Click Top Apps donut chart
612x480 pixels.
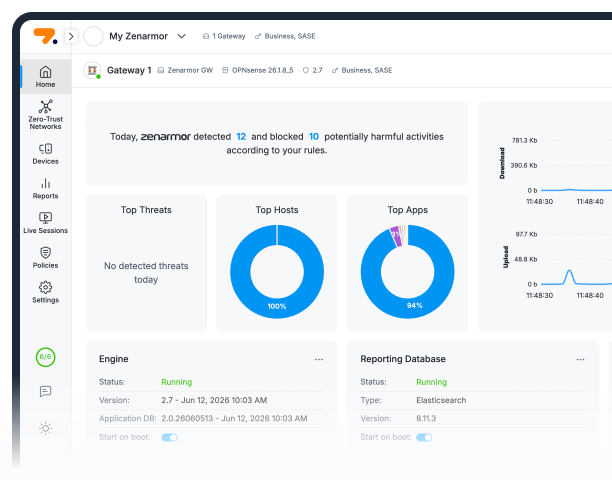coord(407,272)
